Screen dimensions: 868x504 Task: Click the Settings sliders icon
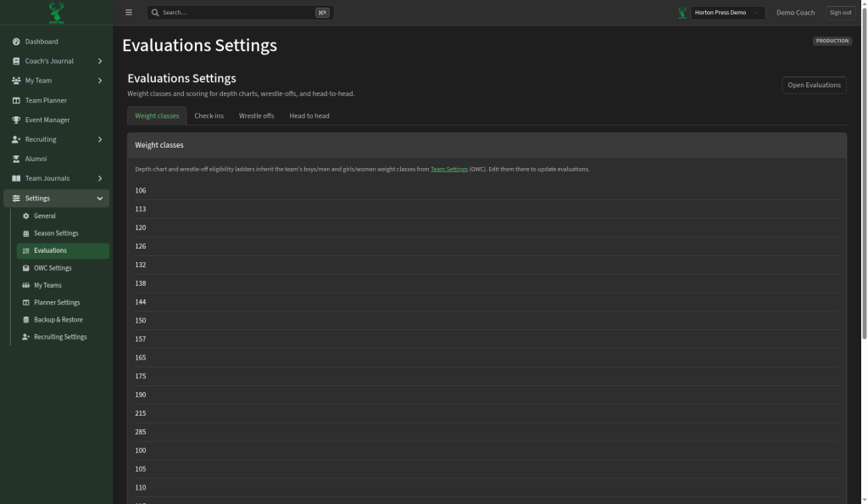tap(16, 199)
